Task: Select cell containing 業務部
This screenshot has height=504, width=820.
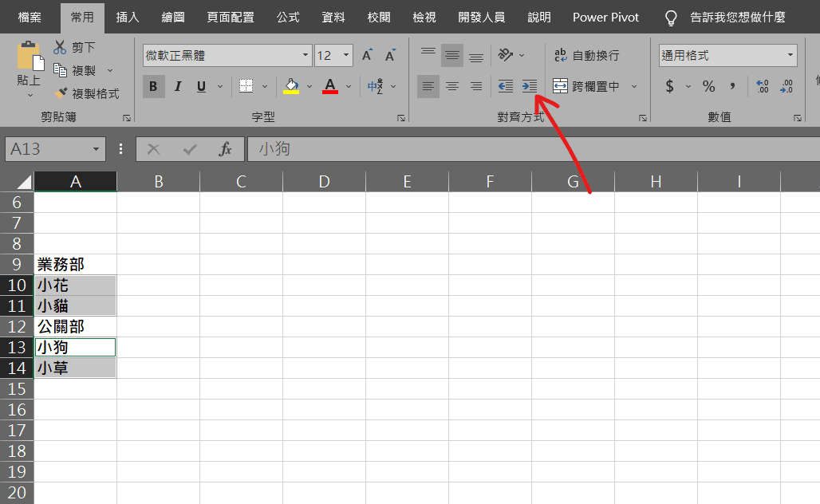Action: [76, 265]
